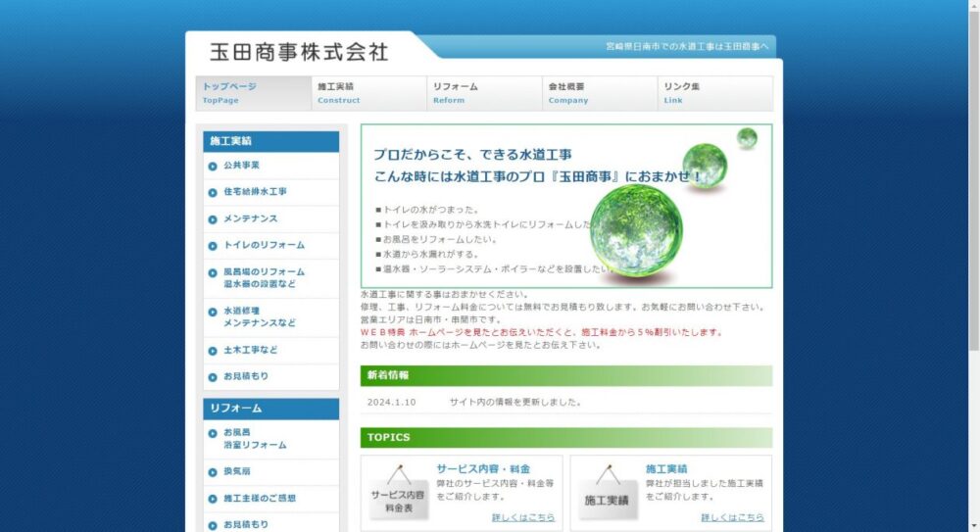980x532 pixels.
Task: Click 詳しくはこちら under 施工実績 topic
Action: (x=732, y=517)
